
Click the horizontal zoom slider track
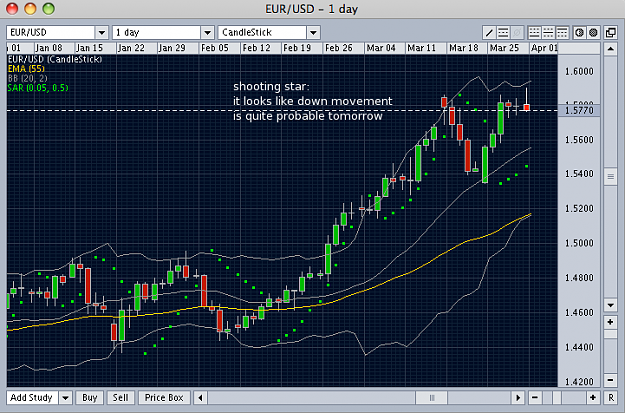point(564,397)
